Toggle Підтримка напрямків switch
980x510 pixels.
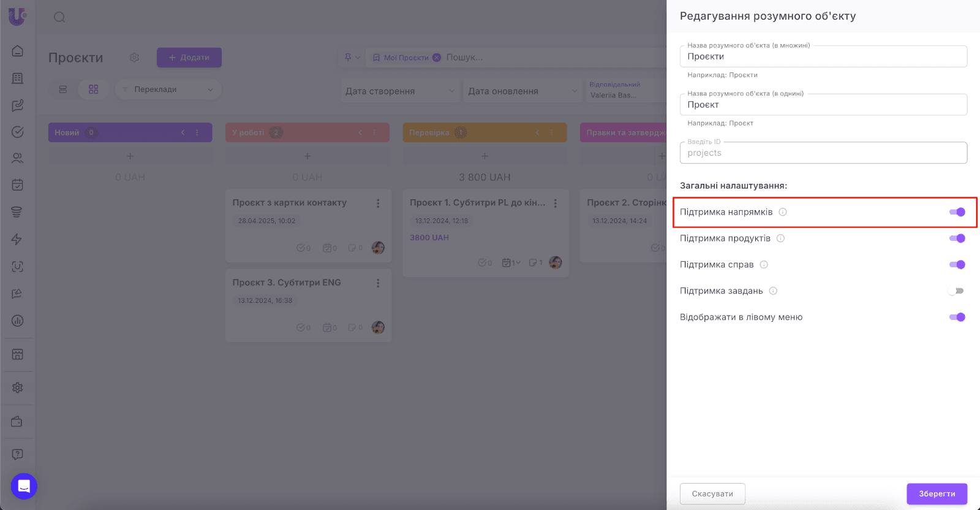(957, 212)
